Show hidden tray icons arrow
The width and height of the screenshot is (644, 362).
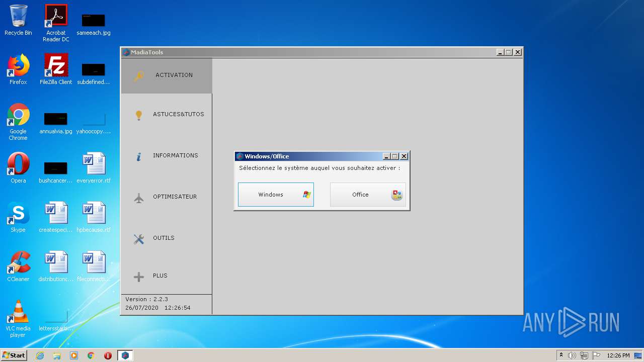(x=561, y=355)
